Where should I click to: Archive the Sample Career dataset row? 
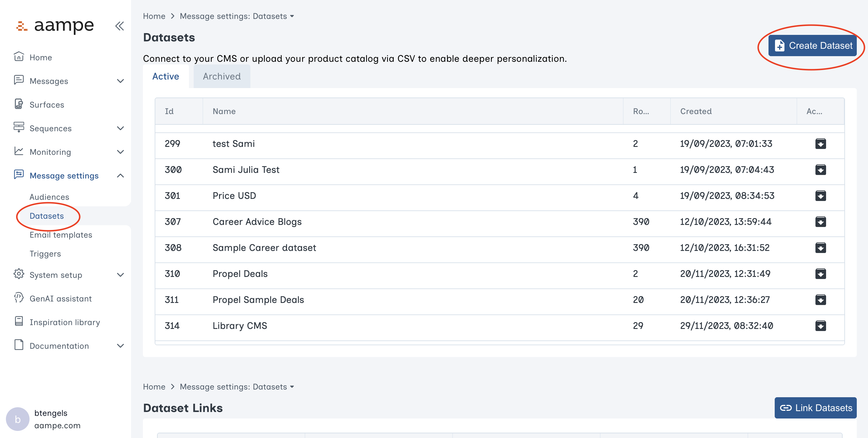(x=820, y=247)
